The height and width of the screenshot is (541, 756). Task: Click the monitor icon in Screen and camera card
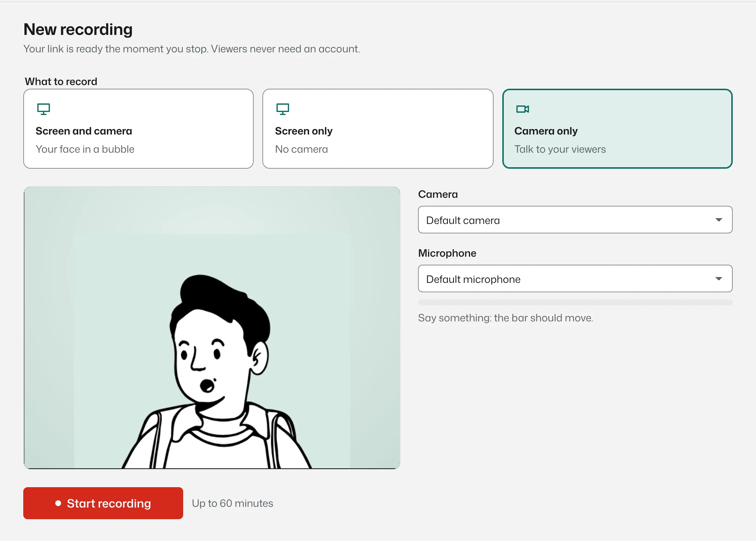click(x=44, y=109)
